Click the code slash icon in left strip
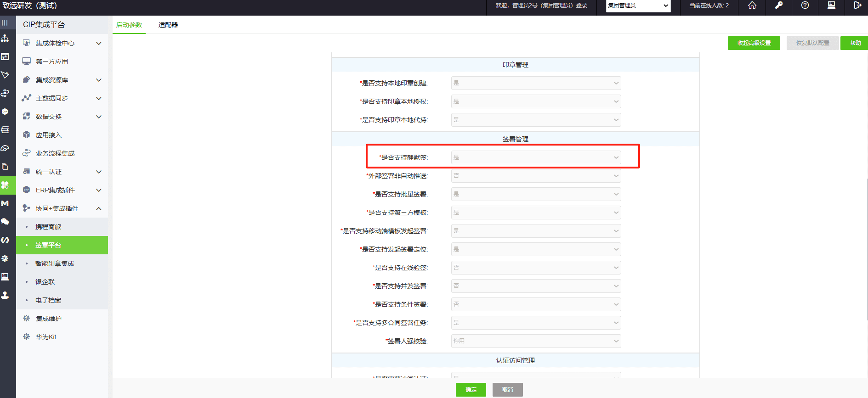The height and width of the screenshot is (398, 868). coord(5,240)
